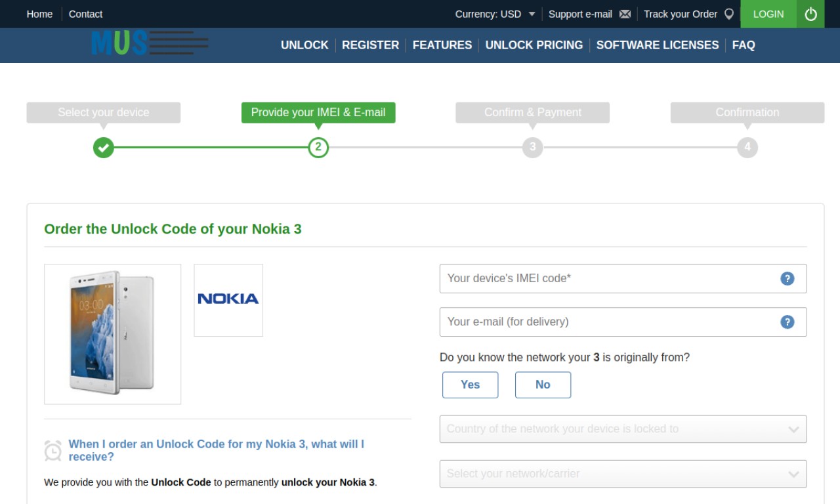The image size is (840, 504).
Task: Open the FEATURES menu item
Action: coord(442,45)
